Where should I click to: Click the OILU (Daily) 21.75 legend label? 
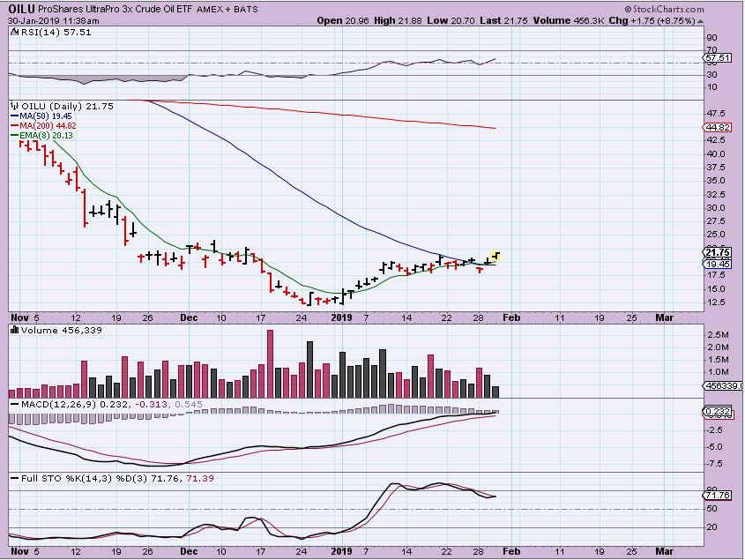[x=68, y=106]
